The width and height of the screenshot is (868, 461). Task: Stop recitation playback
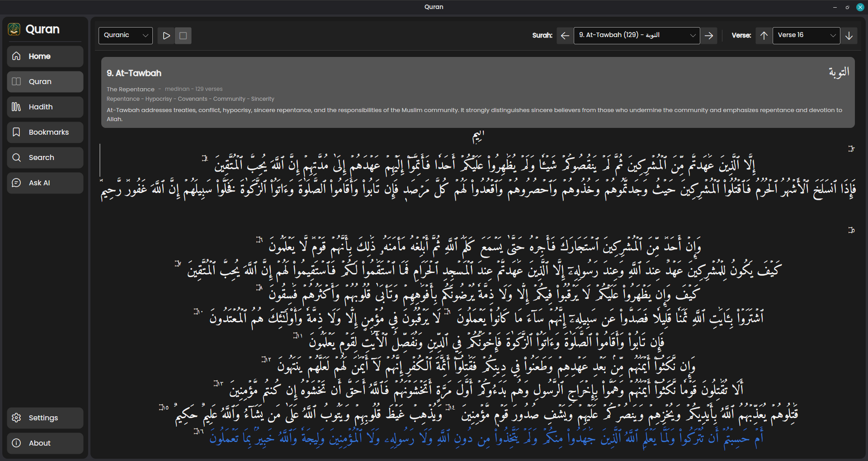click(183, 36)
